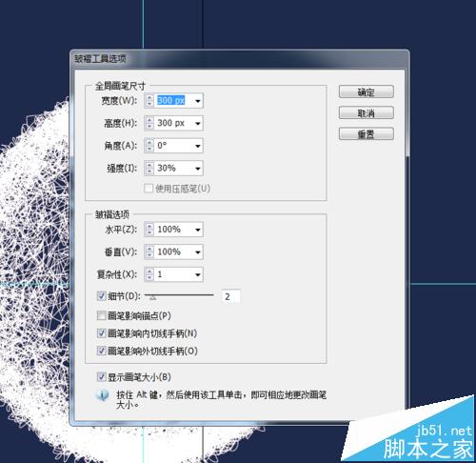The width and height of the screenshot is (476, 463).
Task: Uncheck the 细节(D) checkbox
Action: (101, 296)
